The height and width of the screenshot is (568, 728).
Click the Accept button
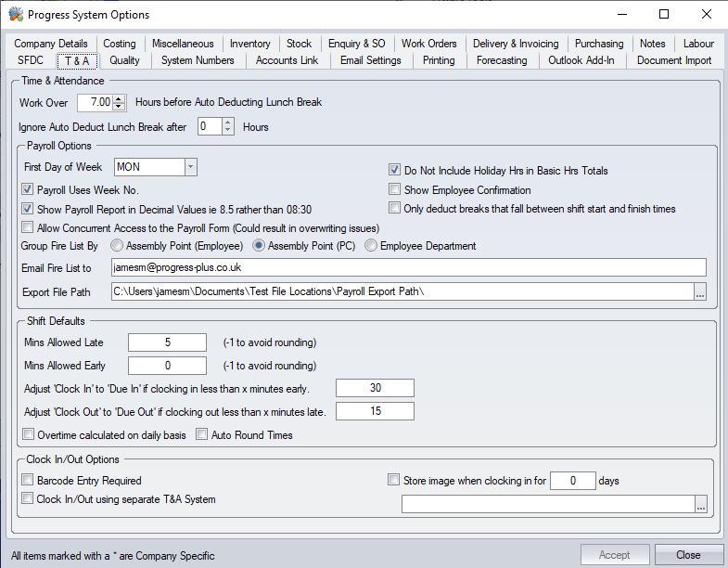[x=614, y=555]
